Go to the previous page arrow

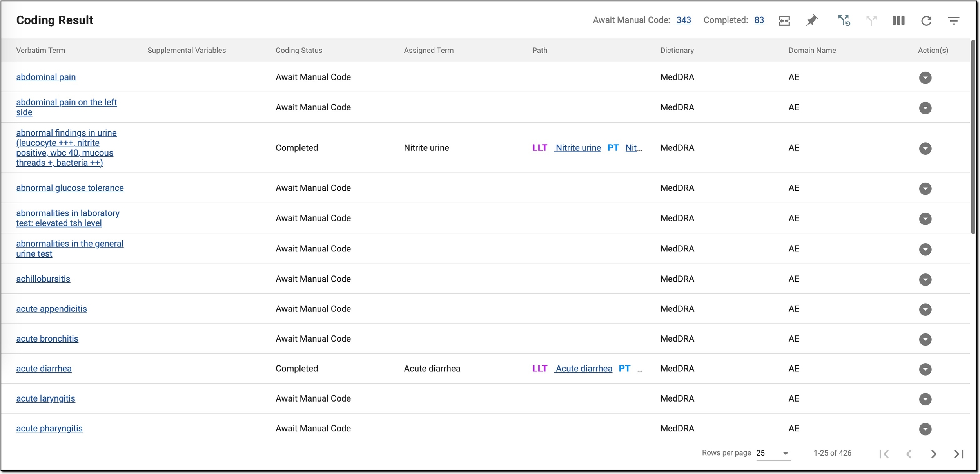pyautogui.click(x=909, y=454)
